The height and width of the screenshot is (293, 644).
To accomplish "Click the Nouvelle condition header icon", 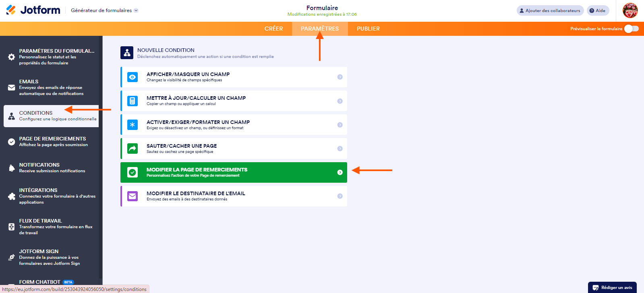I will point(127,53).
